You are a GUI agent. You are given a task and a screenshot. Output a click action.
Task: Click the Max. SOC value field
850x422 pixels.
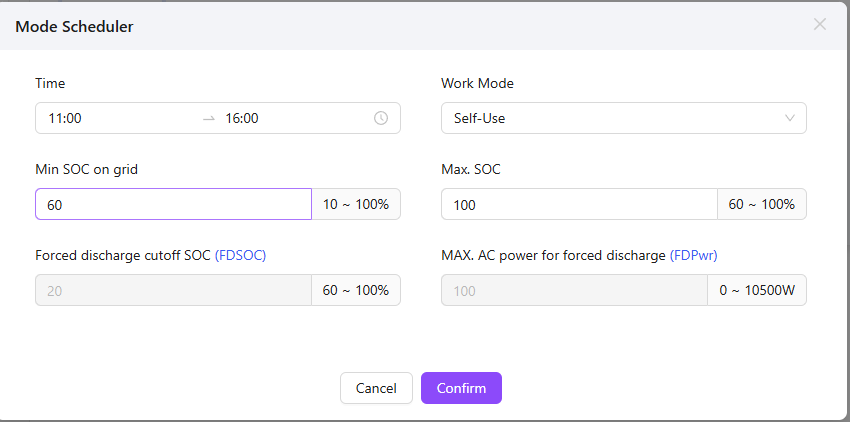(579, 204)
